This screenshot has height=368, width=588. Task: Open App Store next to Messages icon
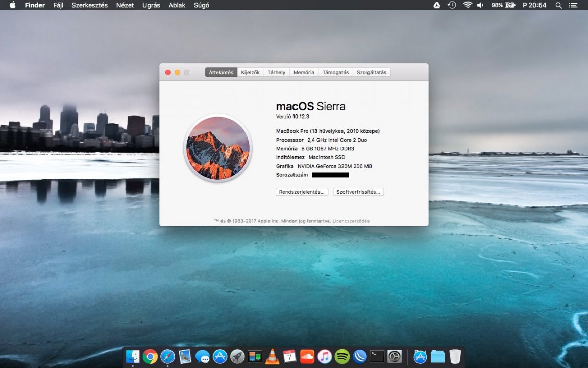tap(220, 356)
